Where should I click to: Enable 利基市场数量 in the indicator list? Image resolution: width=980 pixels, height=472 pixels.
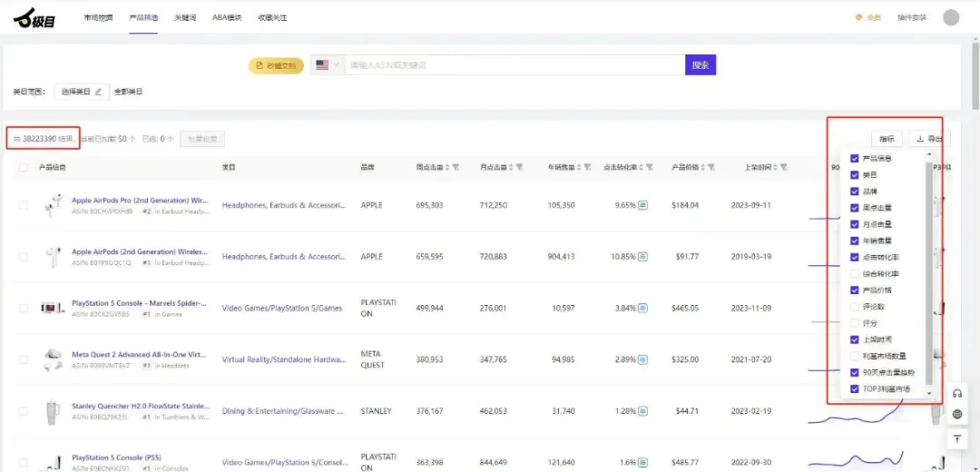[855, 357]
